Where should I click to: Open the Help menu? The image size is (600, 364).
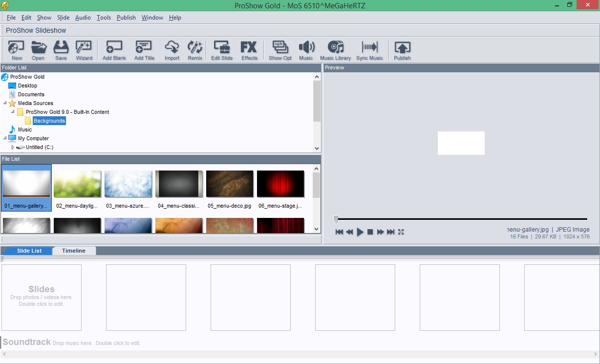pyautogui.click(x=175, y=18)
